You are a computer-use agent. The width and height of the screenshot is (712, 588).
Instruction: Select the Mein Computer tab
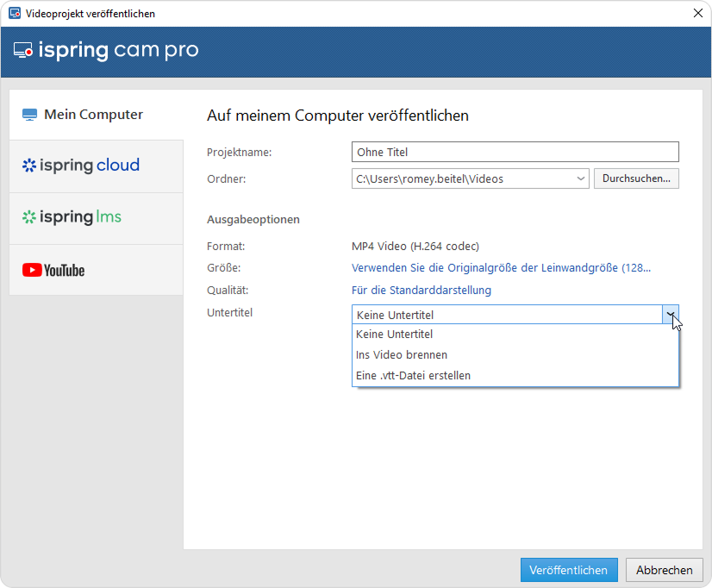tap(97, 115)
